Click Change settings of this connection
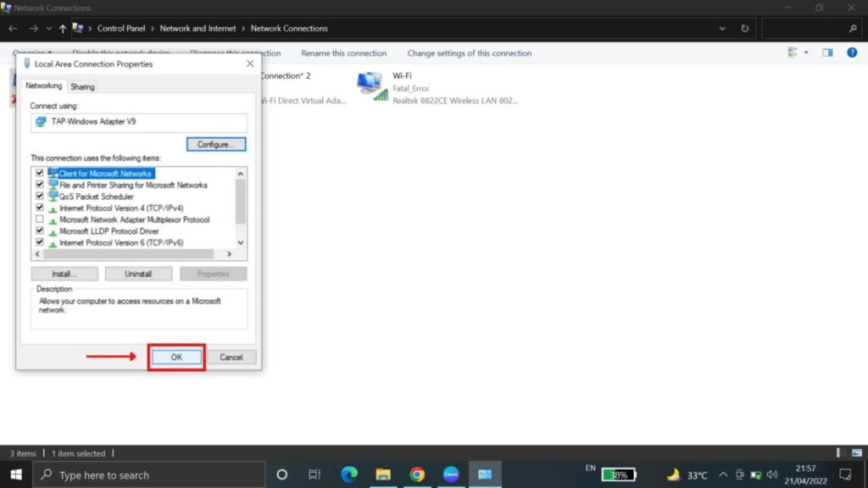This screenshot has width=868, height=488. (x=470, y=53)
